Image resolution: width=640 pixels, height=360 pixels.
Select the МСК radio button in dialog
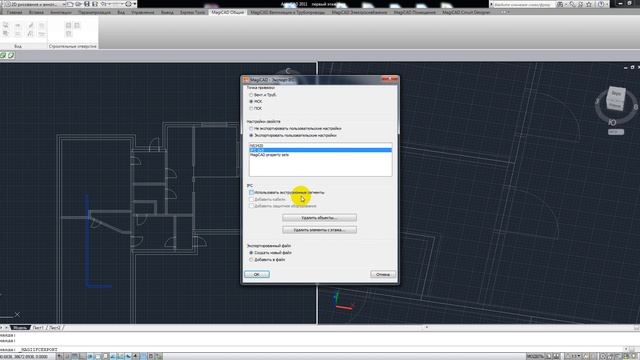pos(251,102)
